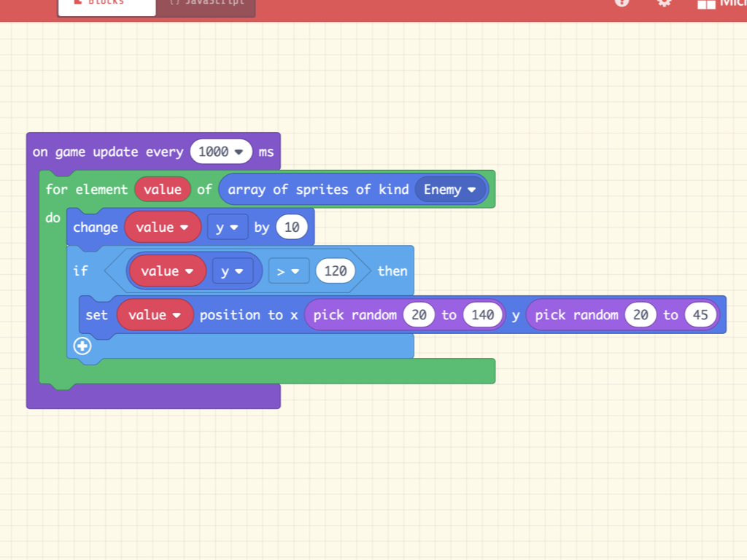Open value variable dropdown in if condition
This screenshot has height=560, width=747.
tap(167, 271)
